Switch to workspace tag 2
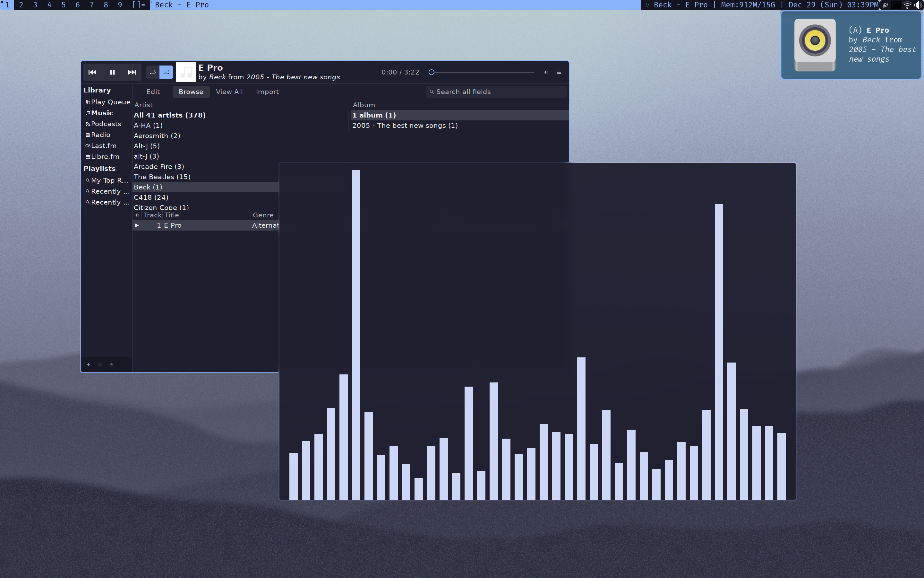Viewport: 924px width, 578px height. pyautogui.click(x=21, y=5)
